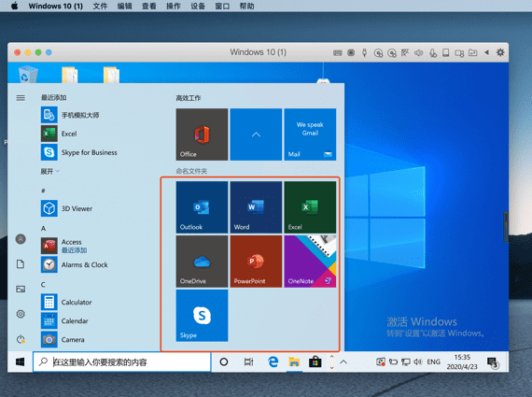Open the Mail live tile
The height and width of the screenshot is (397, 532).
[x=310, y=135]
